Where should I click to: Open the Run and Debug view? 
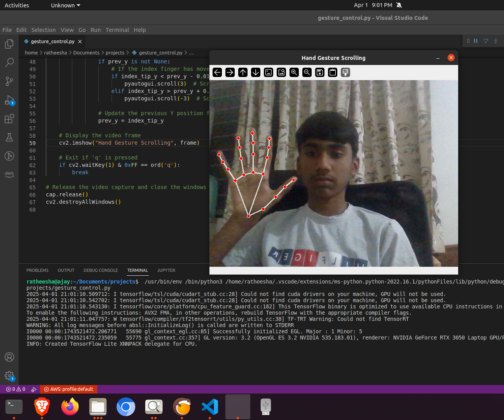[x=9, y=100]
